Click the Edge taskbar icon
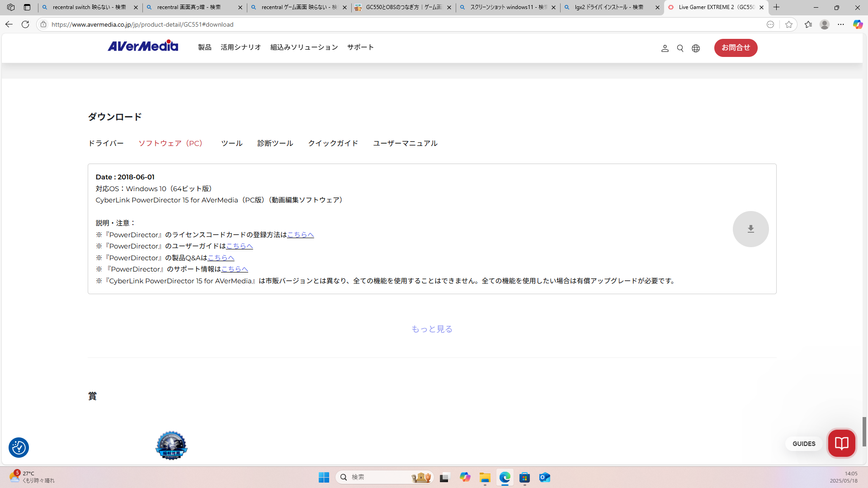The width and height of the screenshot is (868, 488). click(505, 477)
